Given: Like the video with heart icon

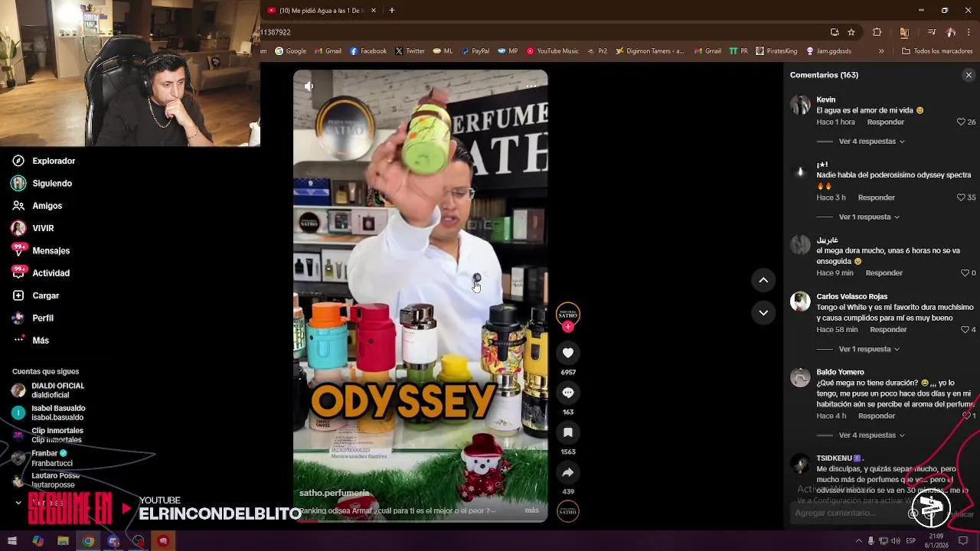Looking at the screenshot, I should (x=568, y=353).
